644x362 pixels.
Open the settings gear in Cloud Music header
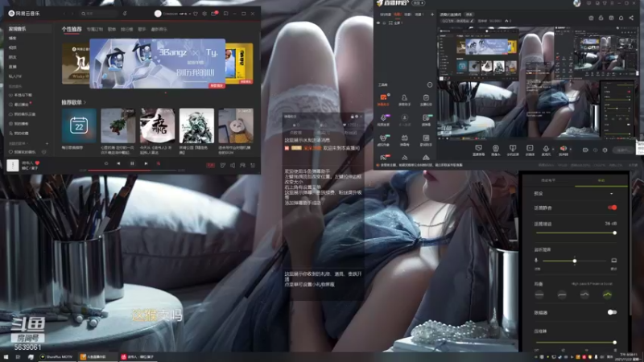click(204, 14)
